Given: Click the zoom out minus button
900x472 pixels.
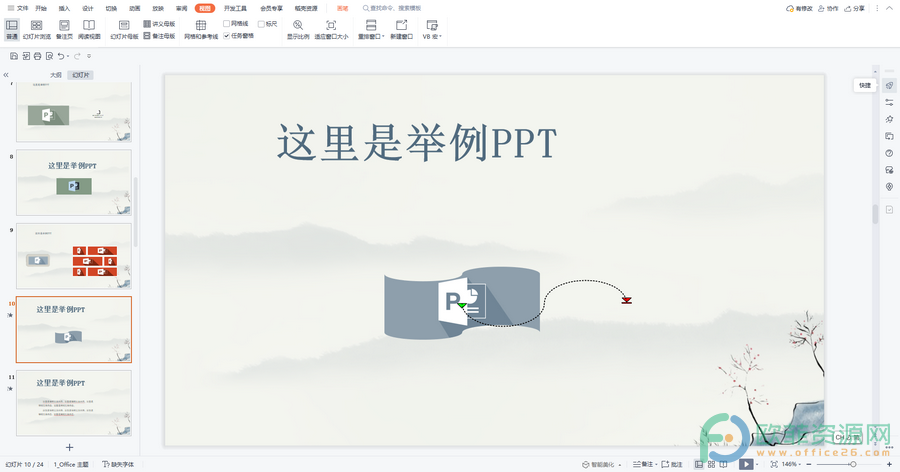Looking at the screenshot, I should (809, 465).
